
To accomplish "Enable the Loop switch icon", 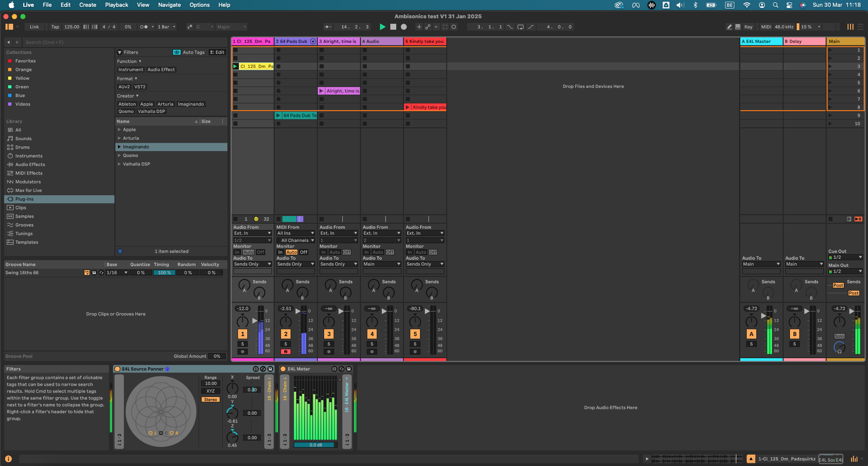I will (x=521, y=27).
